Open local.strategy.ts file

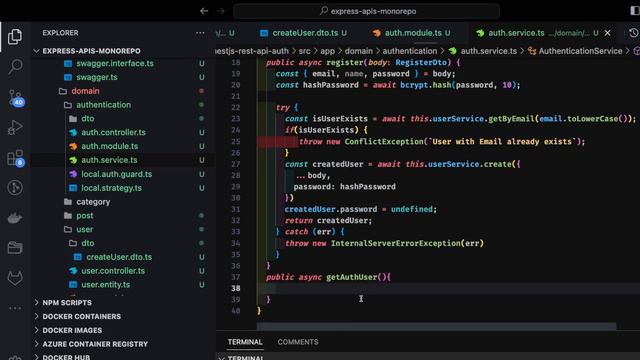pos(111,188)
